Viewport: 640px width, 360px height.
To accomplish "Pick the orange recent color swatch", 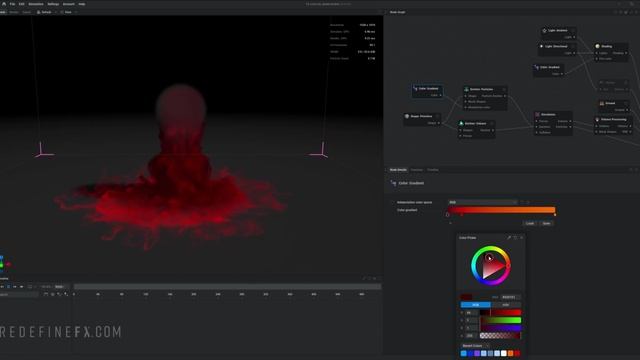I will point(511,353).
